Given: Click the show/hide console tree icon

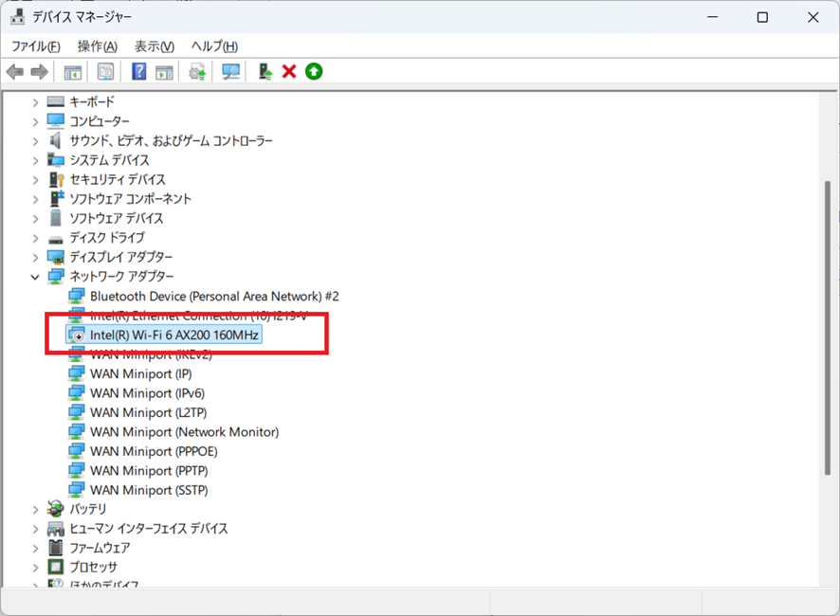Looking at the screenshot, I should pos(72,72).
